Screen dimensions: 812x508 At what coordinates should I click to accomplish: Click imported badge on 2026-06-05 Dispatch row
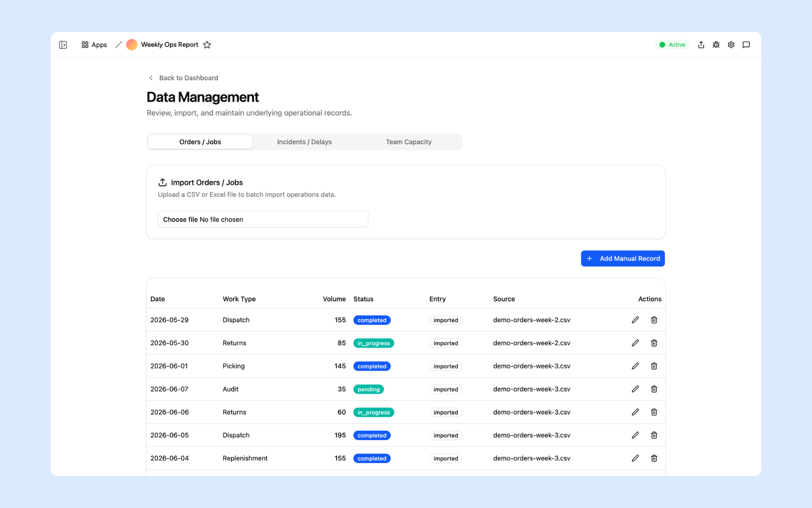[446, 436]
